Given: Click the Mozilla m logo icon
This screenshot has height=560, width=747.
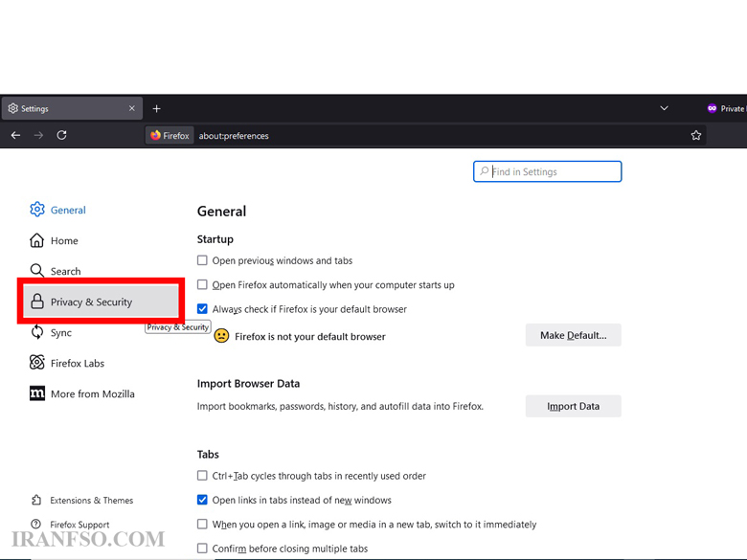Looking at the screenshot, I should click(37, 393).
